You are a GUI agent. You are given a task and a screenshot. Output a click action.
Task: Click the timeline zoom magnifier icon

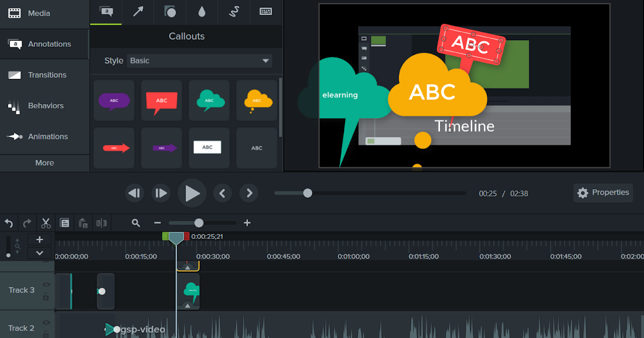136,223
